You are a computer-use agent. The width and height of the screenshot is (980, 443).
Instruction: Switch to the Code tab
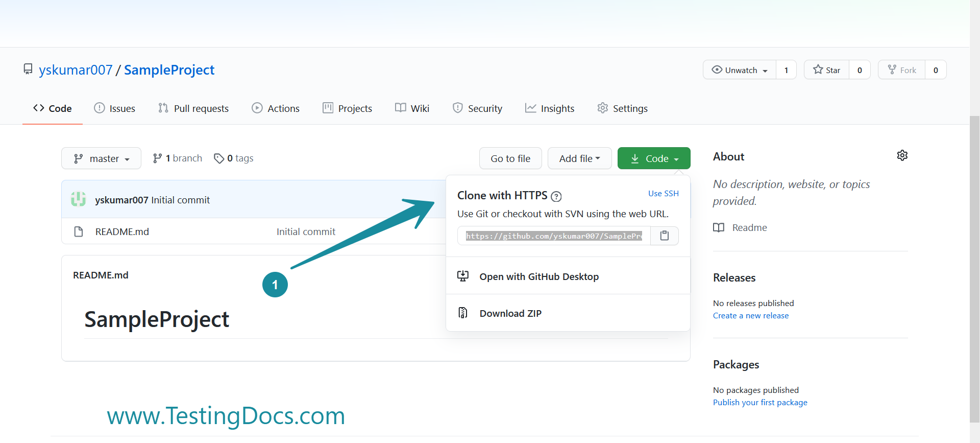pyautogui.click(x=53, y=108)
